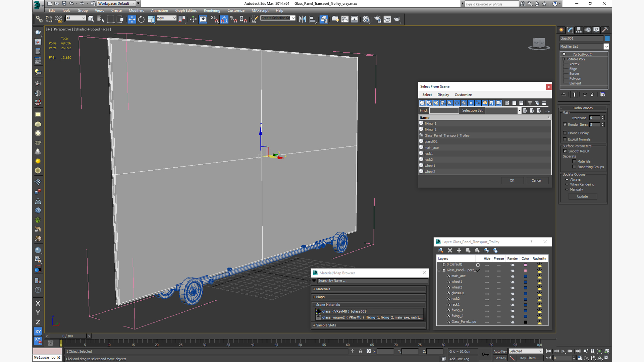Click Render Production teapot icon

point(397,19)
